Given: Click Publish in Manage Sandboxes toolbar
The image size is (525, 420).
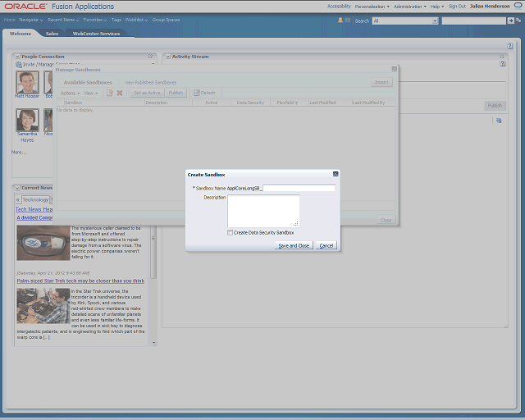Looking at the screenshot, I should click(176, 93).
